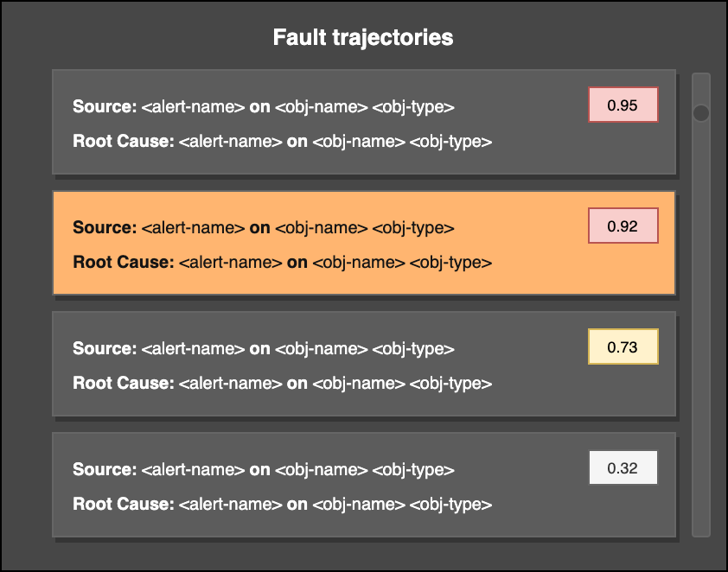Click the 0.92 score badge on highlighted card
The image size is (728, 572).
(623, 224)
